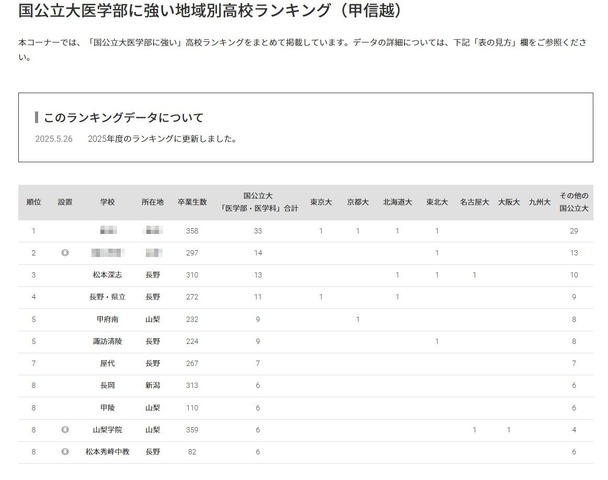
Task: Click the circle mark beside 山梨学院
Action: pyautogui.click(x=65, y=430)
